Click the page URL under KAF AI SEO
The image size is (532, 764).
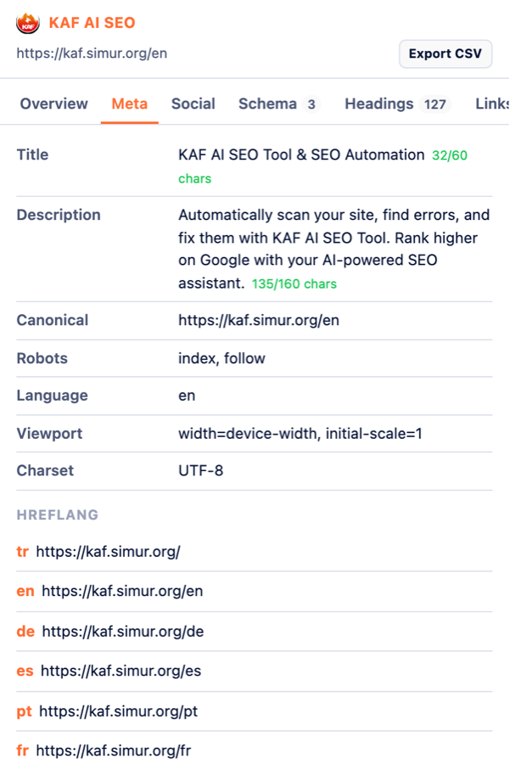92,53
